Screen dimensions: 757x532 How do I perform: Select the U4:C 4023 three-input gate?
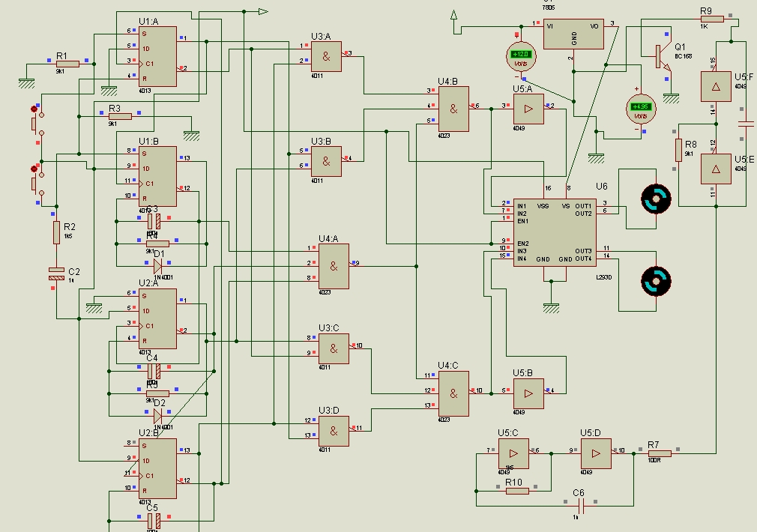[453, 393]
